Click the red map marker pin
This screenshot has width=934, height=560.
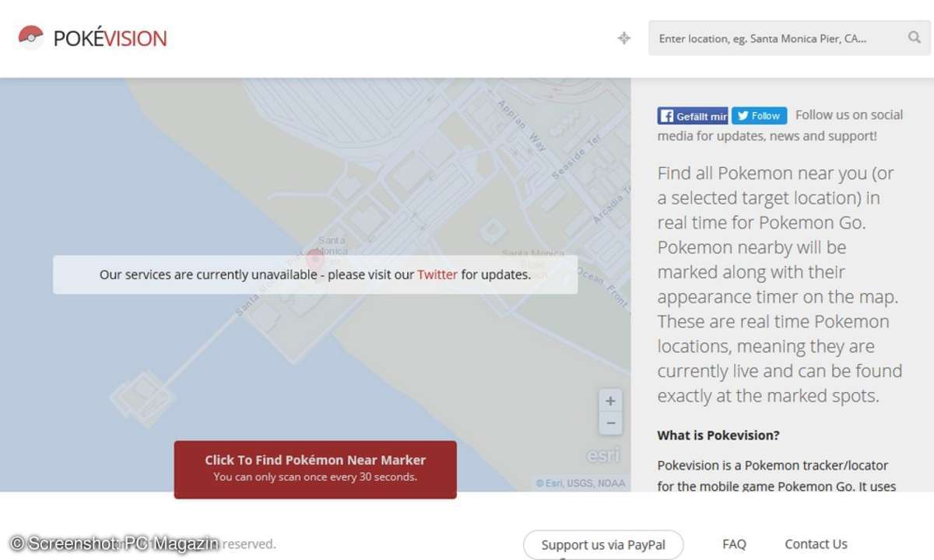click(314, 259)
